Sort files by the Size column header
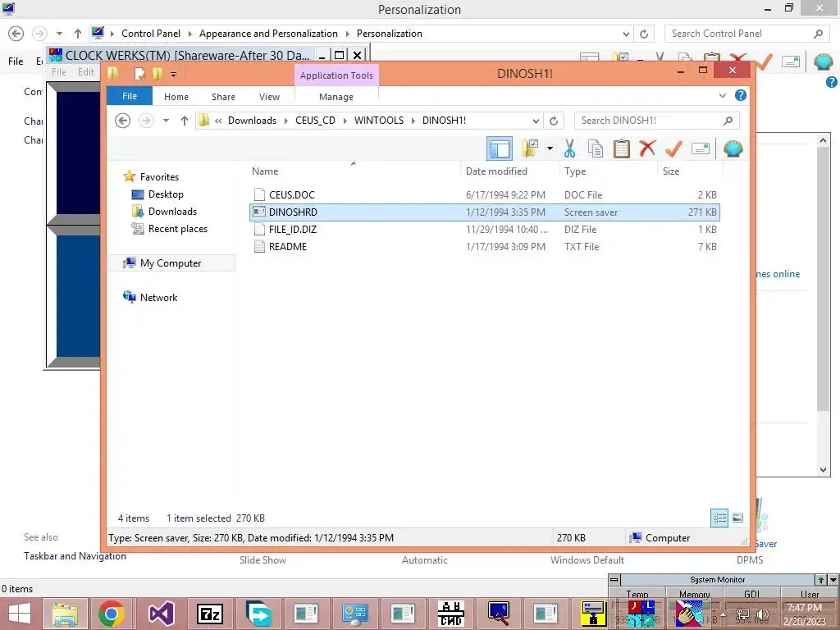Image resolution: width=840 pixels, height=630 pixels. click(671, 171)
